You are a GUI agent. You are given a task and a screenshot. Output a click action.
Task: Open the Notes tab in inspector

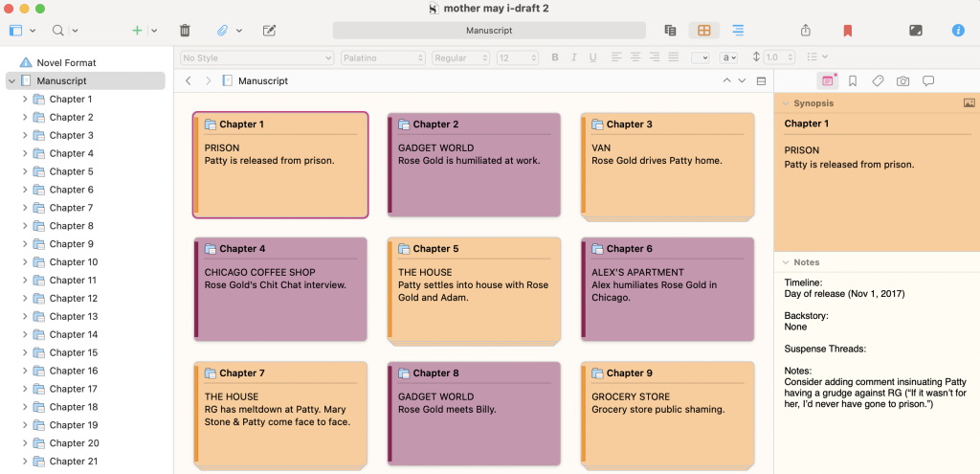click(828, 80)
